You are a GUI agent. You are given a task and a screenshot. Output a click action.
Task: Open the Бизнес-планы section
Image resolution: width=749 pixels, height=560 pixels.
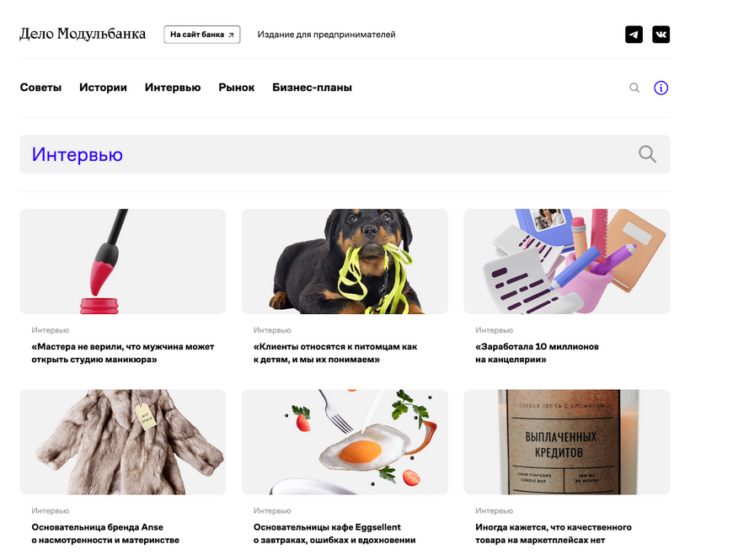tap(312, 88)
